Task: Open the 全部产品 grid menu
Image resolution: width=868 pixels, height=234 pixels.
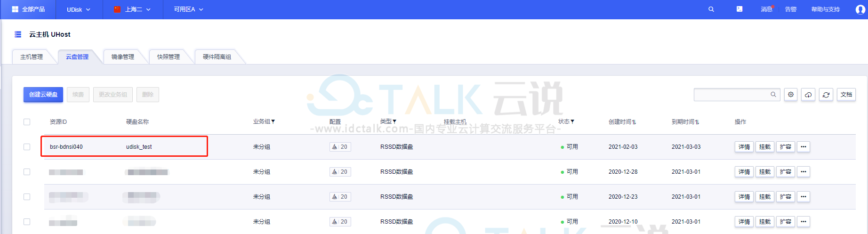Action: [28, 9]
